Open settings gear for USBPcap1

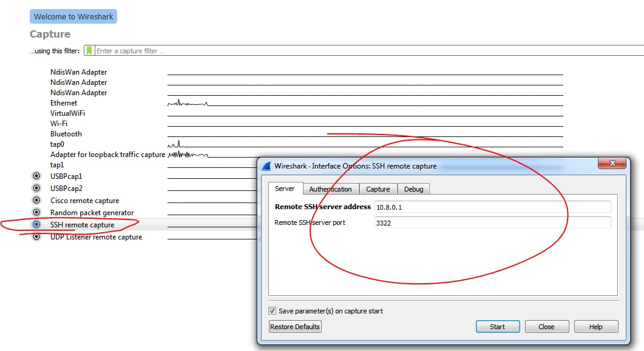36,176
